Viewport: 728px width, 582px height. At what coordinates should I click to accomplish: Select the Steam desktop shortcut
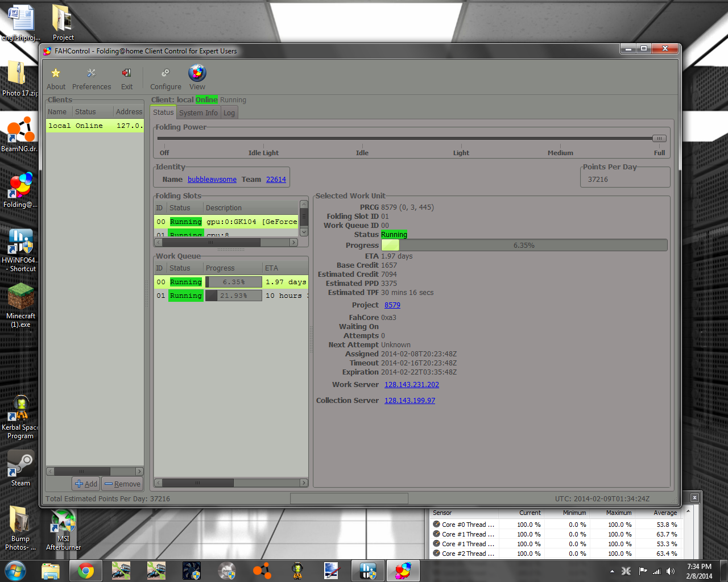pos(20,468)
